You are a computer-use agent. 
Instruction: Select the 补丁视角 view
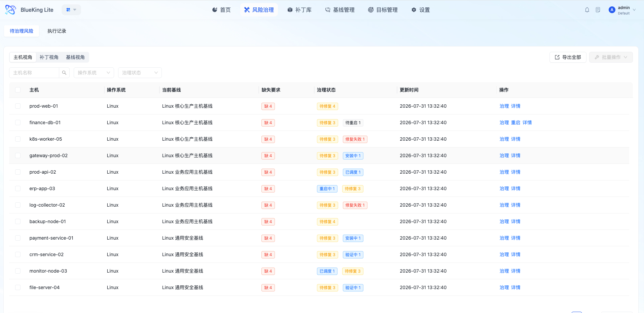coord(49,57)
